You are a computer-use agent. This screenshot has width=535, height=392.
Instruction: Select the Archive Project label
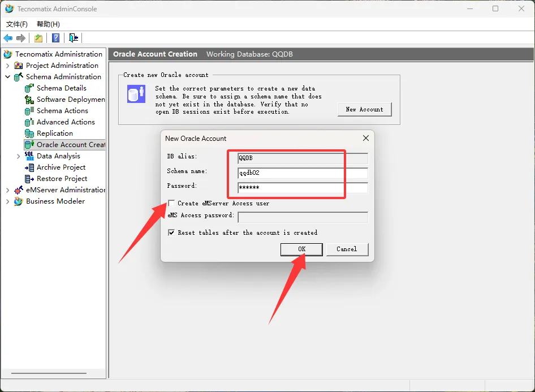(61, 167)
